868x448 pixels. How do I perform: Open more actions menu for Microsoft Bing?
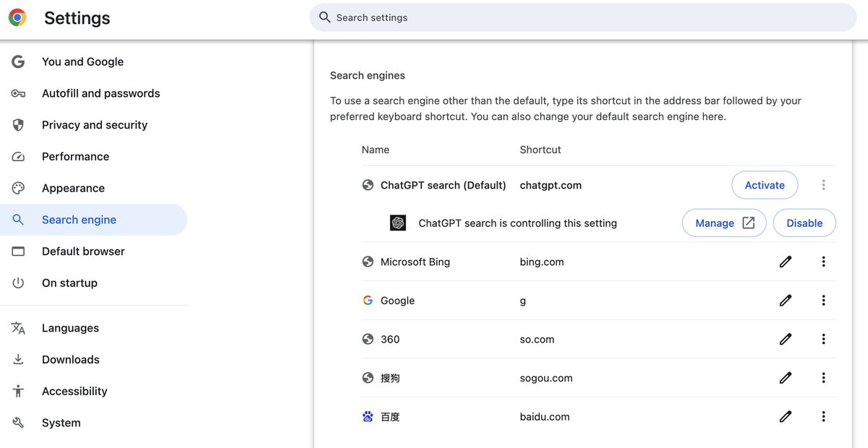point(823,262)
